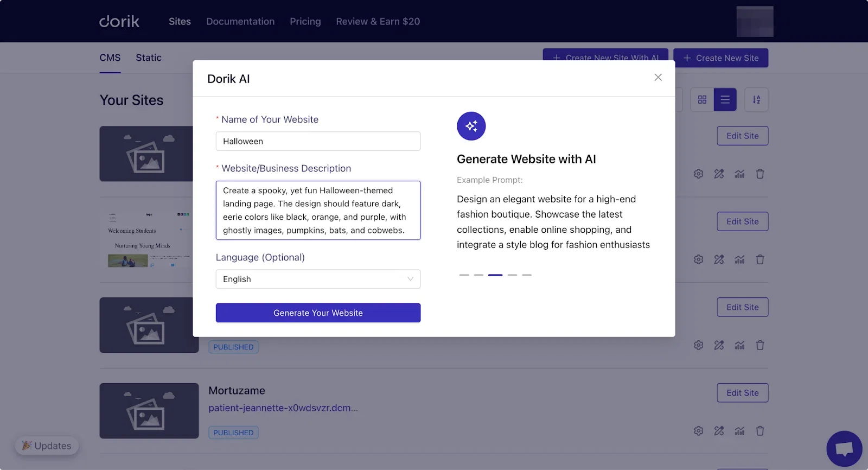Switch to the CMS tab
Viewport: 868px width, 470px height.
point(110,58)
